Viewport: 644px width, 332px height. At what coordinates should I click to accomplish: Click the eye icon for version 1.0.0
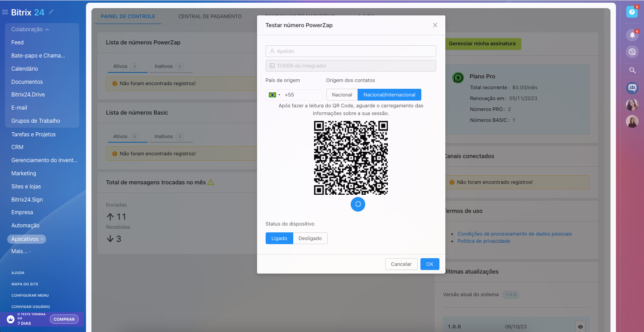point(580,326)
